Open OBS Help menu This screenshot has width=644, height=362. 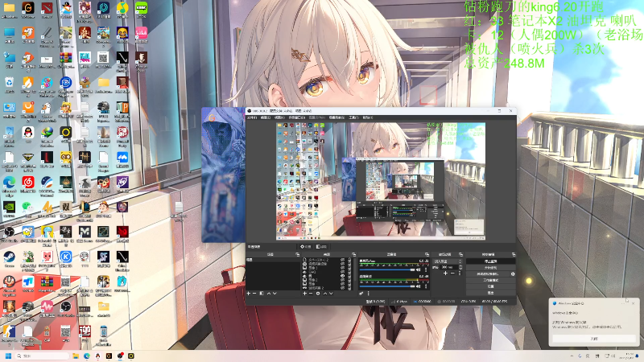point(368,117)
